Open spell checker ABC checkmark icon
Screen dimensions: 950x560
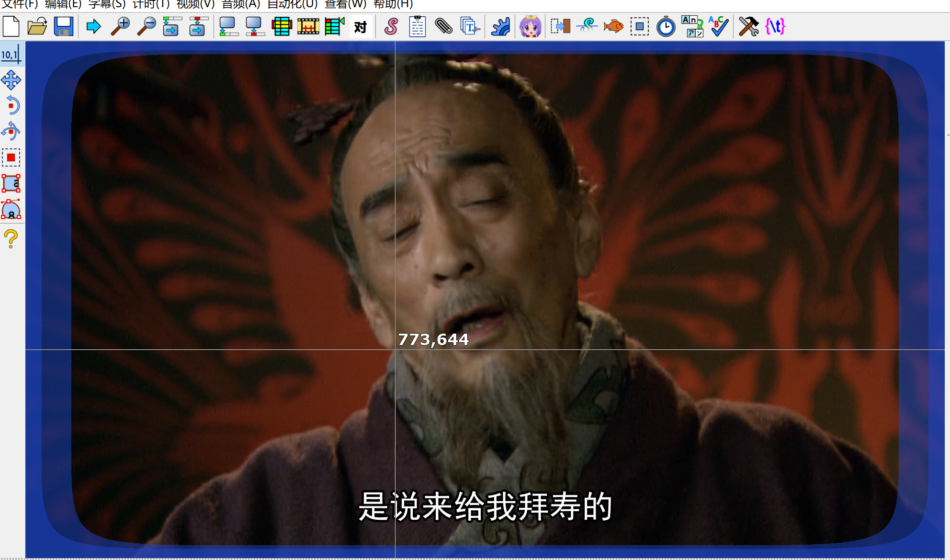[x=719, y=26]
